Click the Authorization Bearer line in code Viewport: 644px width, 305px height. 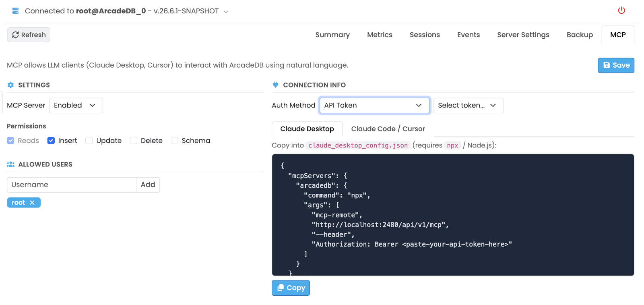click(x=412, y=244)
